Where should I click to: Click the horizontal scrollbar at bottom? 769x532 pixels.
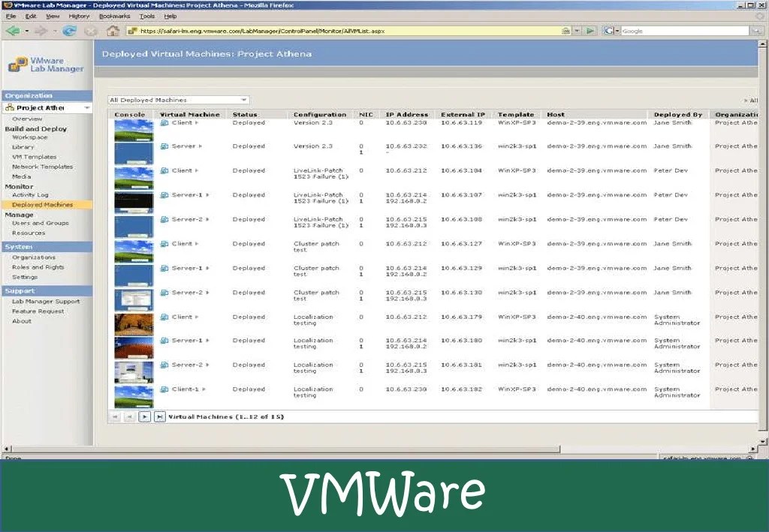[285, 449]
